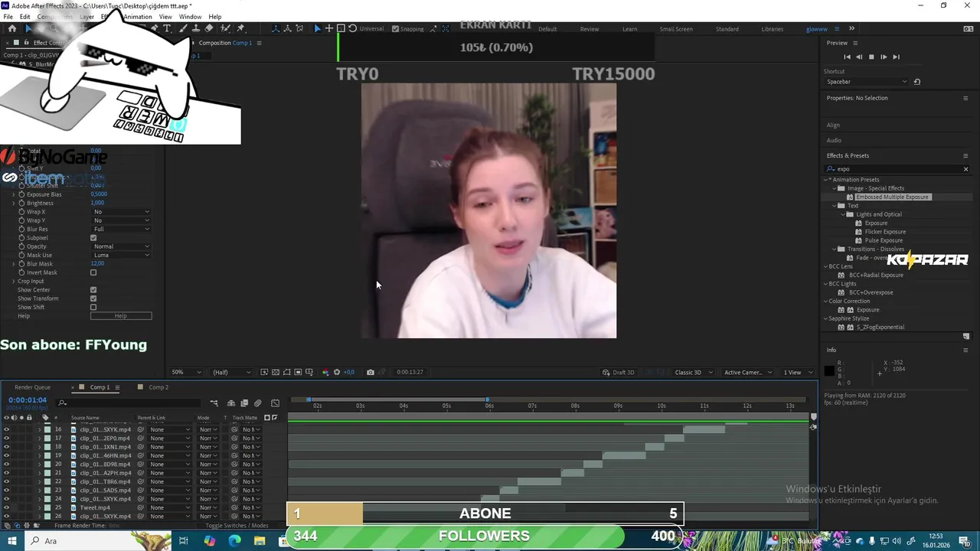Reset the preview shortcut setting
This screenshot has width=980, height=551.
pos(917,82)
